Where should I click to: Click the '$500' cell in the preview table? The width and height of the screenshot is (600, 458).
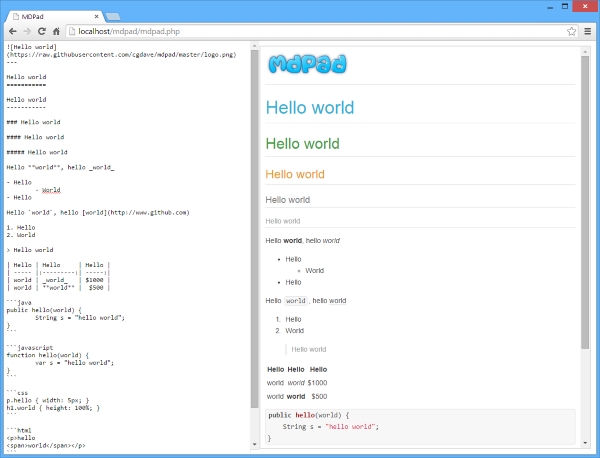319,396
